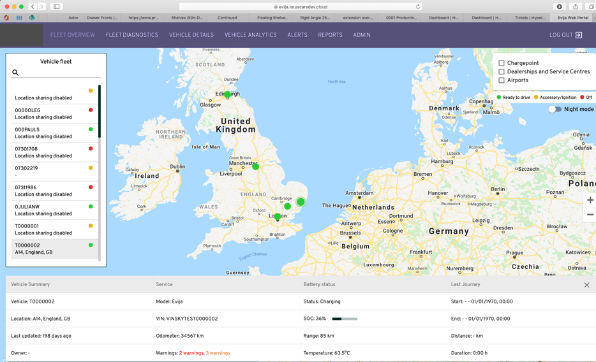Focus the Vehicle fleet search field
Viewport: 596px width, 362px height.
pyautogui.click(x=56, y=72)
